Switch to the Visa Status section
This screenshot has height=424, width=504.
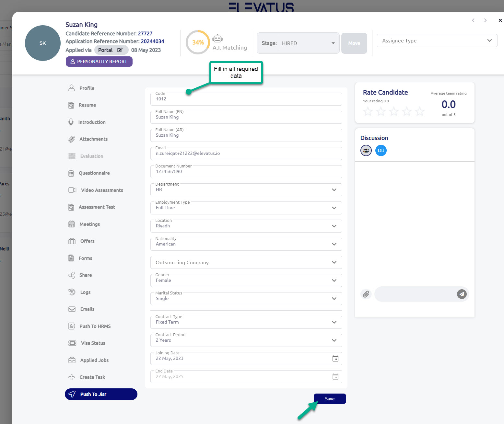tap(93, 343)
